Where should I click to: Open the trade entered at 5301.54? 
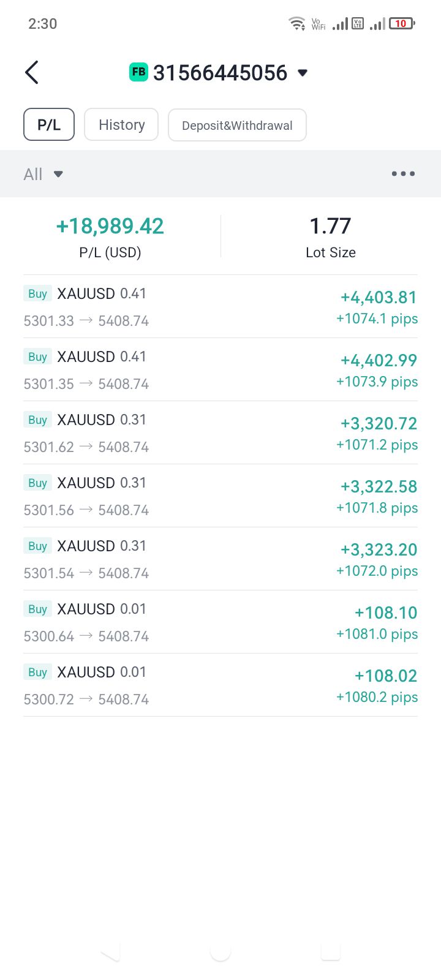(221, 559)
